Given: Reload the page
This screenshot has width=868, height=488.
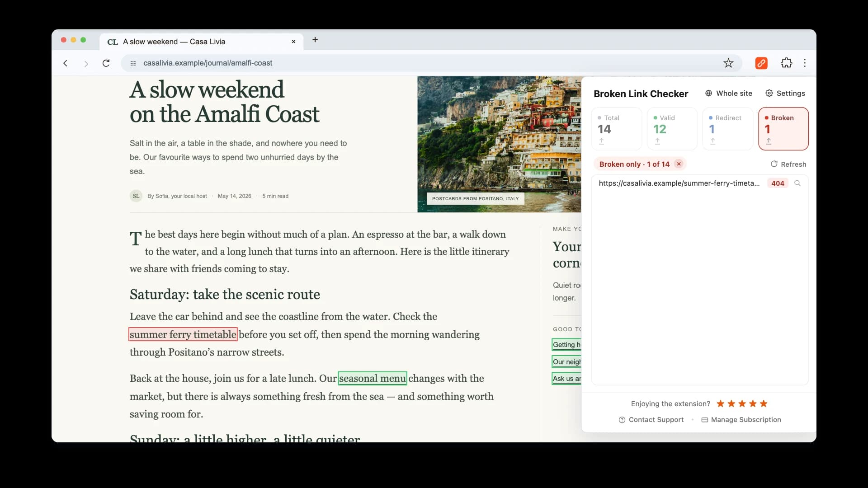Looking at the screenshot, I should (106, 63).
